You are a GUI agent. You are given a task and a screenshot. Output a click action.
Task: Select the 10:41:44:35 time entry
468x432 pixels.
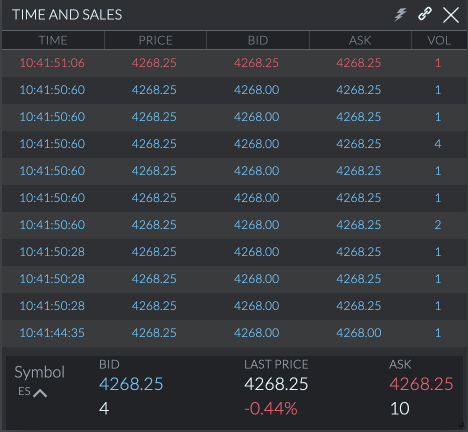pos(52,333)
